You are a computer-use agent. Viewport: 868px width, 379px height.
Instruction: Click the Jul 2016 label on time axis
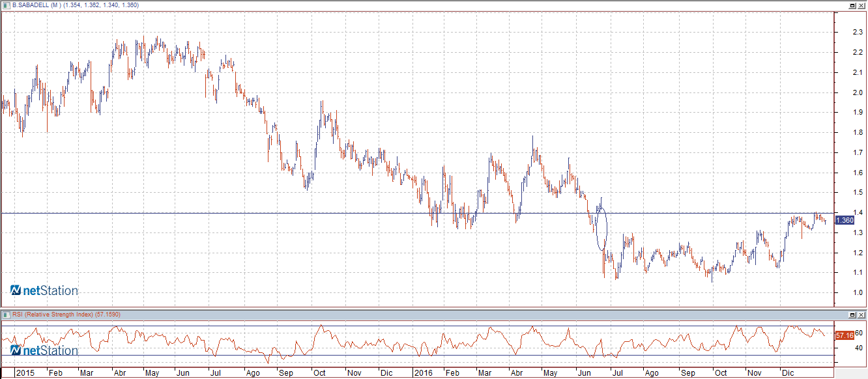click(x=615, y=374)
